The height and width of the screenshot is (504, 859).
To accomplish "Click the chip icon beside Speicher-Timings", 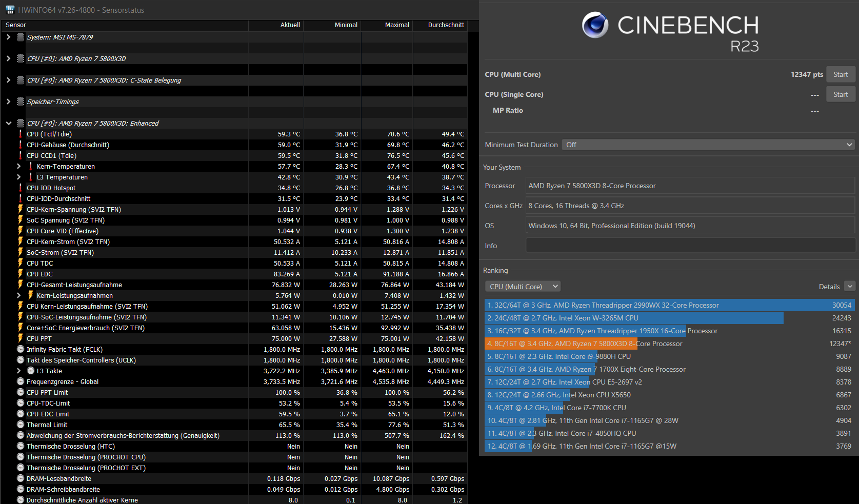I will [21, 102].
